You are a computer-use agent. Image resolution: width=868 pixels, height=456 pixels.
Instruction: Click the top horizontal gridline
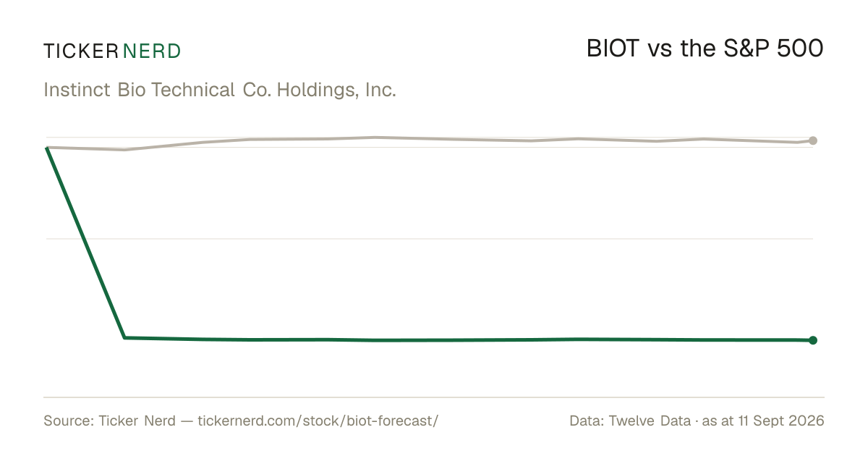pos(430,137)
